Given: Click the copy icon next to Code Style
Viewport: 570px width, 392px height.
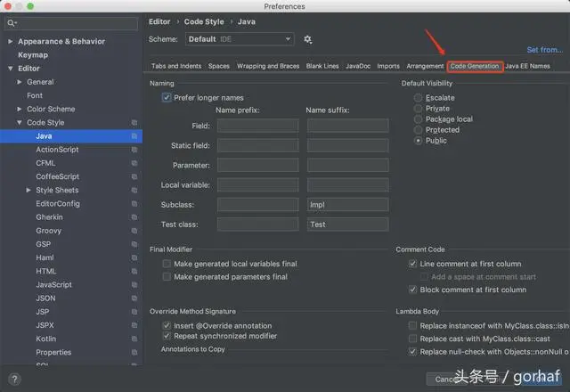Looking at the screenshot, I should pyautogui.click(x=134, y=123).
